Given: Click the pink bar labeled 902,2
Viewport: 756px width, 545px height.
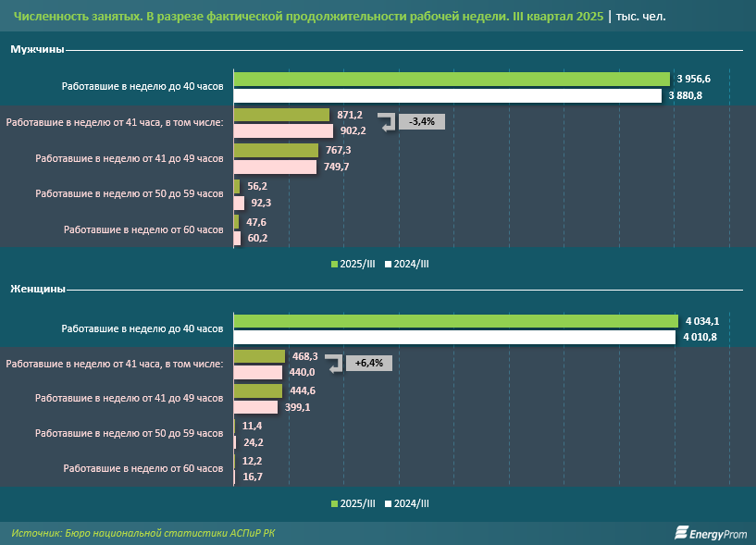Looking at the screenshot, I should click(x=283, y=131).
